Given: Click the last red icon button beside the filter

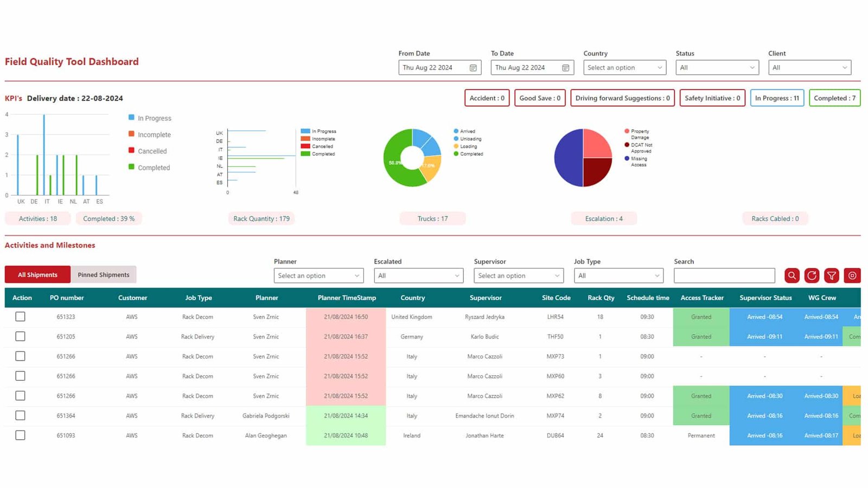Looking at the screenshot, I should coord(852,275).
